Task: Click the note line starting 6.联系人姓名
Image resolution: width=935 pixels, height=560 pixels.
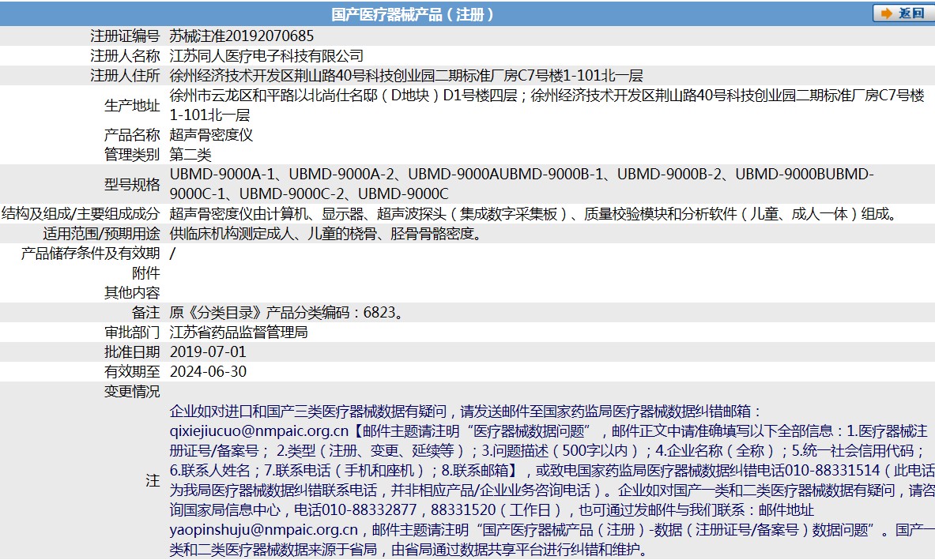Action: (x=552, y=471)
